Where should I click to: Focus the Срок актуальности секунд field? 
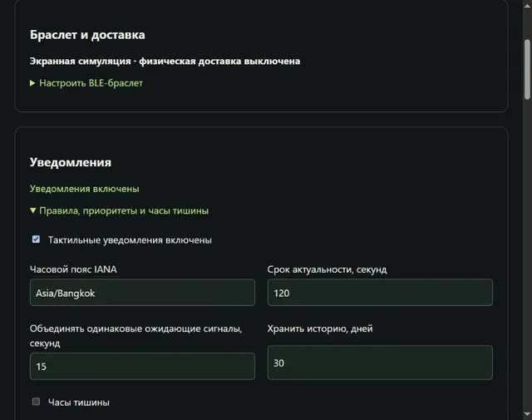[380, 293]
